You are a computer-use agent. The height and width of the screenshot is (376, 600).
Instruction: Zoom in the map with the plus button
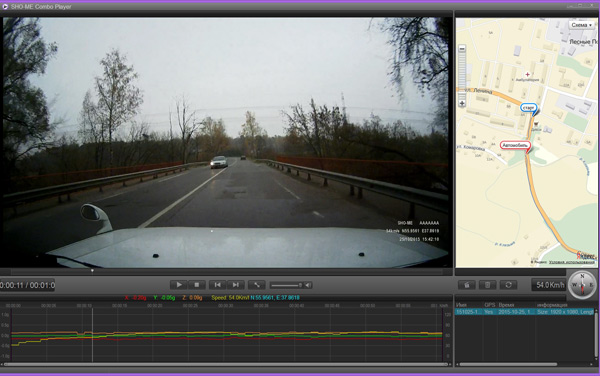pyautogui.click(x=462, y=103)
